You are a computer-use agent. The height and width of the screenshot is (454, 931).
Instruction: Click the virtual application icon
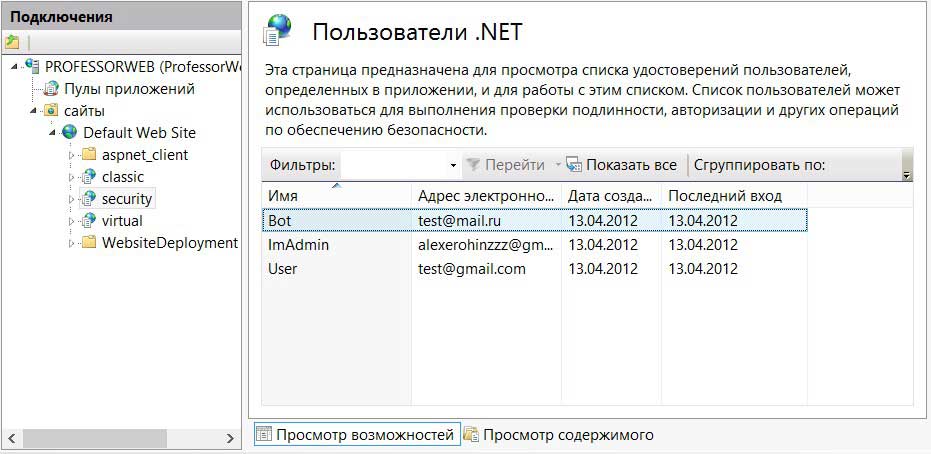coord(88,221)
